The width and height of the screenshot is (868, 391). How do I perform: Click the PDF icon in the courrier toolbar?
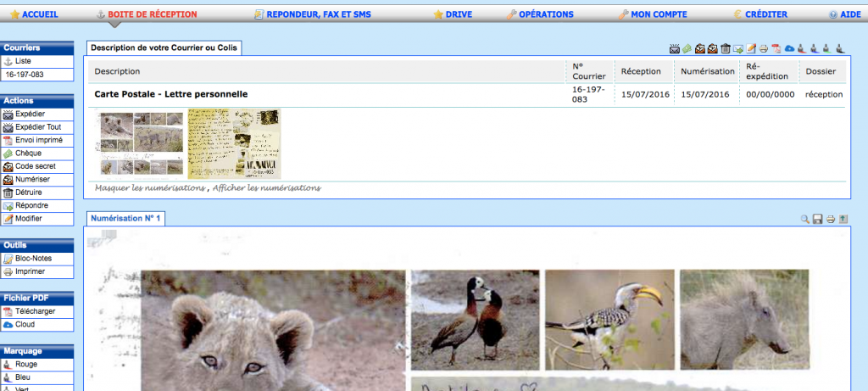coord(776,49)
